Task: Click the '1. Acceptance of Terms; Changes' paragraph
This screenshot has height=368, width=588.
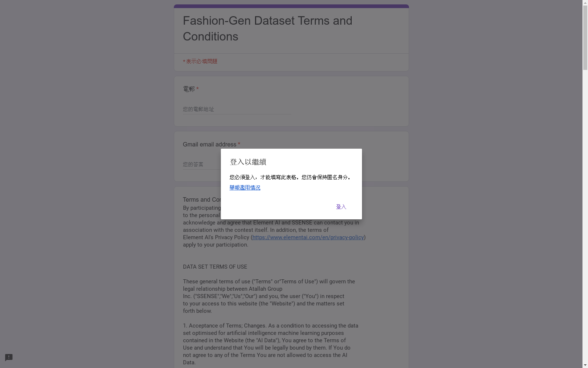Action: pos(270,344)
